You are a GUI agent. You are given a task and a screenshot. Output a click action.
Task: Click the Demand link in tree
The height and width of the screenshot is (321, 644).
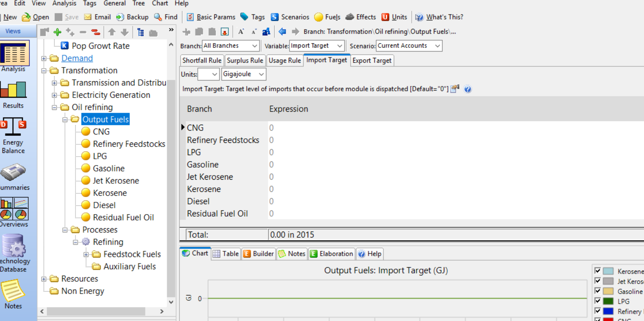77,58
